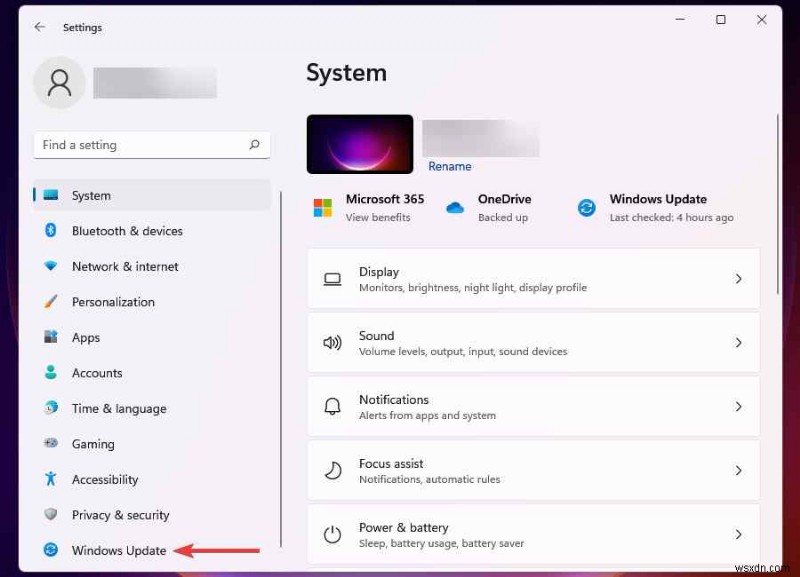800x577 pixels.
Task: Select the Bluetooth & devices icon
Action: tap(50, 231)
